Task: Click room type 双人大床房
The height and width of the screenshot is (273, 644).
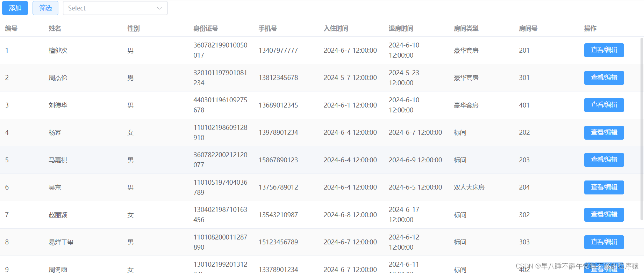Action: pos(469,187)
